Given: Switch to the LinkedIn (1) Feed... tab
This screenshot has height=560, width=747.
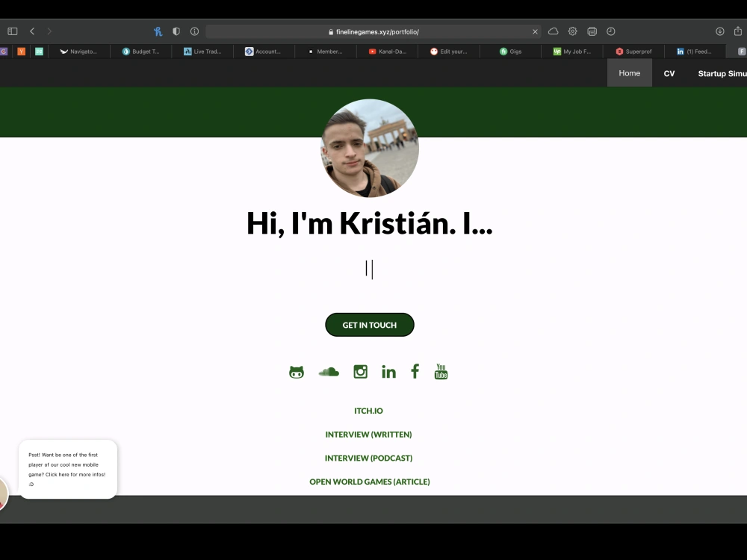Looking at the screenshot, I should pyautogui.click(x=695, y=52).
